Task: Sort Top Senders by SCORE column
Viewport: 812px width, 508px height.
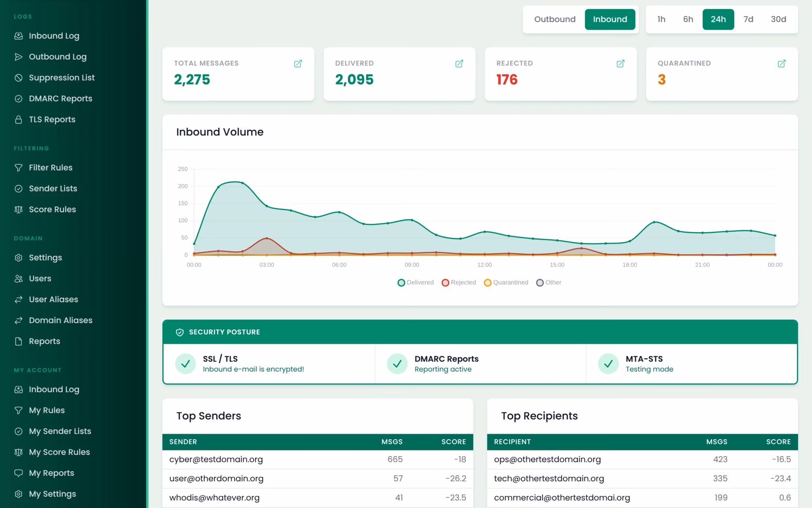Action: 454,442
